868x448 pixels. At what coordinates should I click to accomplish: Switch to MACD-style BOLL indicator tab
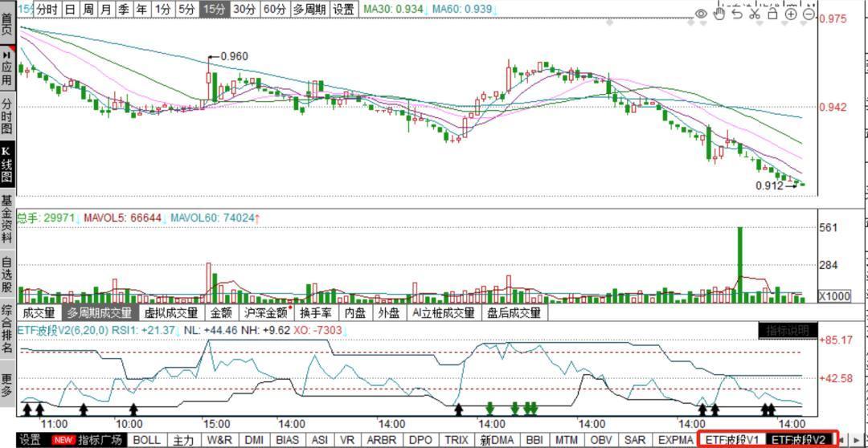pyautogui.click(x=146, y=440)
